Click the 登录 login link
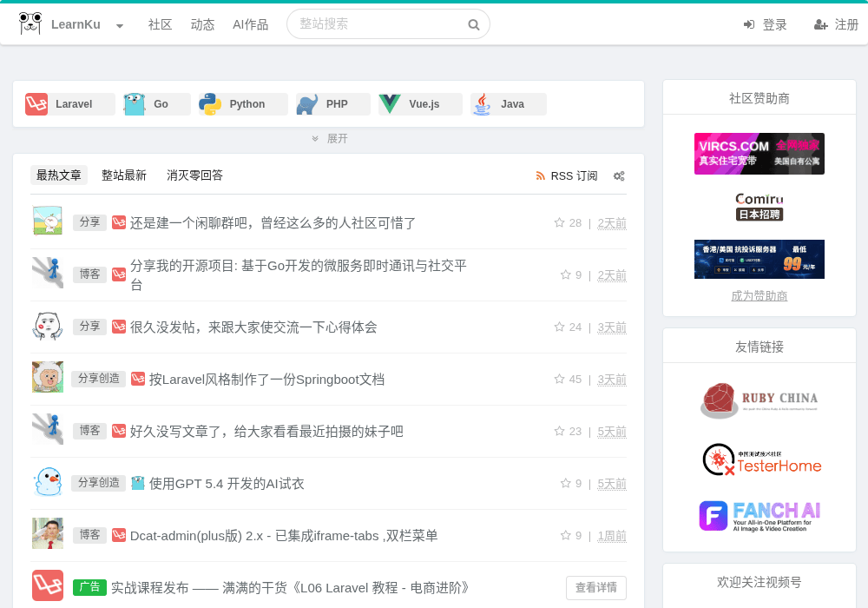Viewport: 868px width, 608px height. (x=765, y=24)
